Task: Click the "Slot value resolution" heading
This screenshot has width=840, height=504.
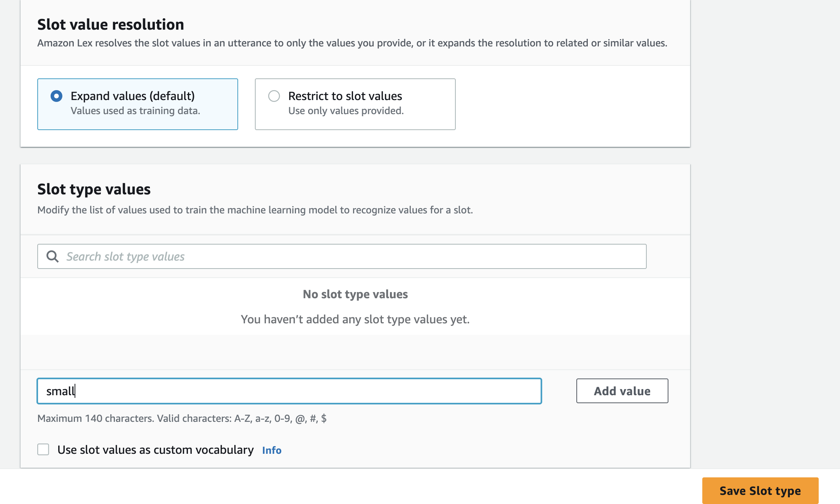Action: tap(111, 24)
